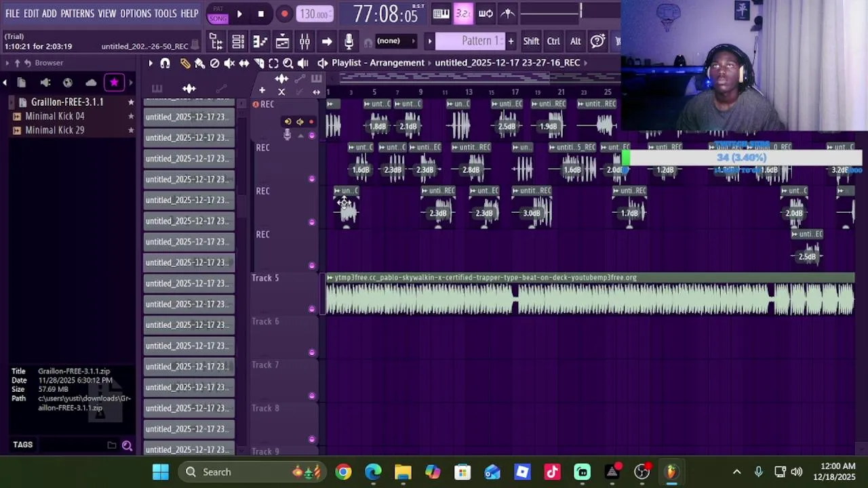The height and width of the screenshot is (488, 868).
Task: Select the Slip tool in playlist
Action: pos(244,63)
